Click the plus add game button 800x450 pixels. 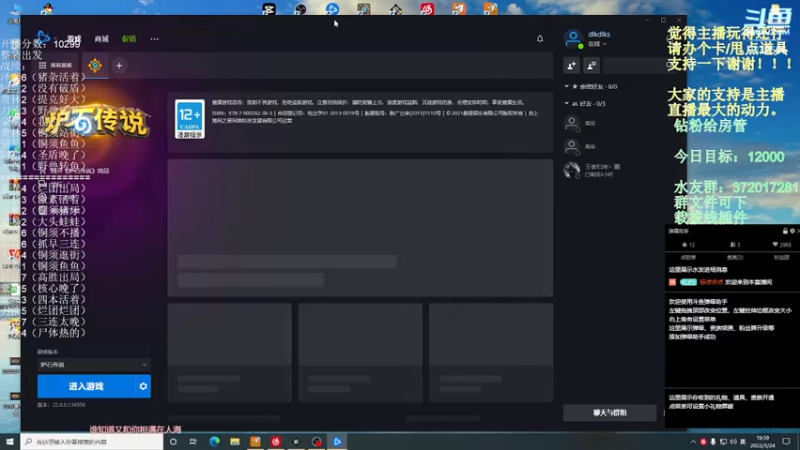pos(119,65)
